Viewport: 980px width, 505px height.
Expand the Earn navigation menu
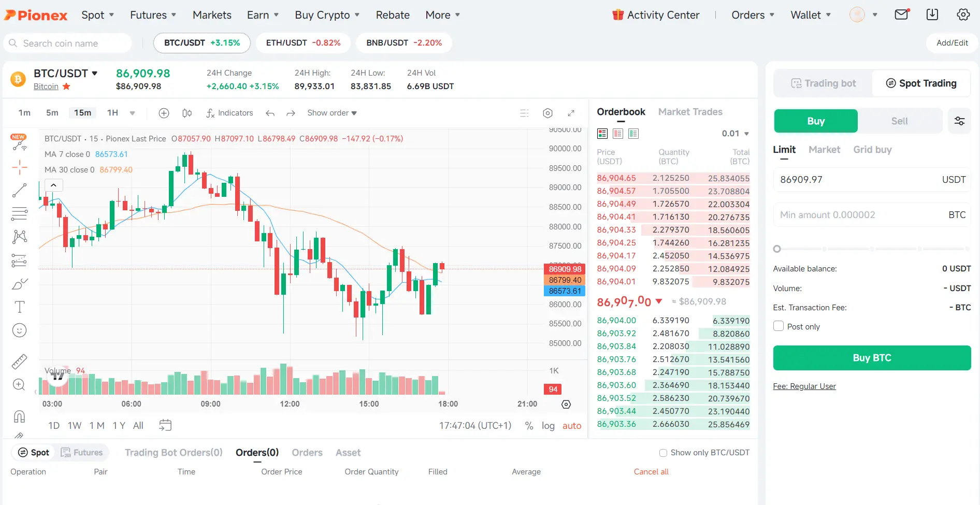click(263, 15)
